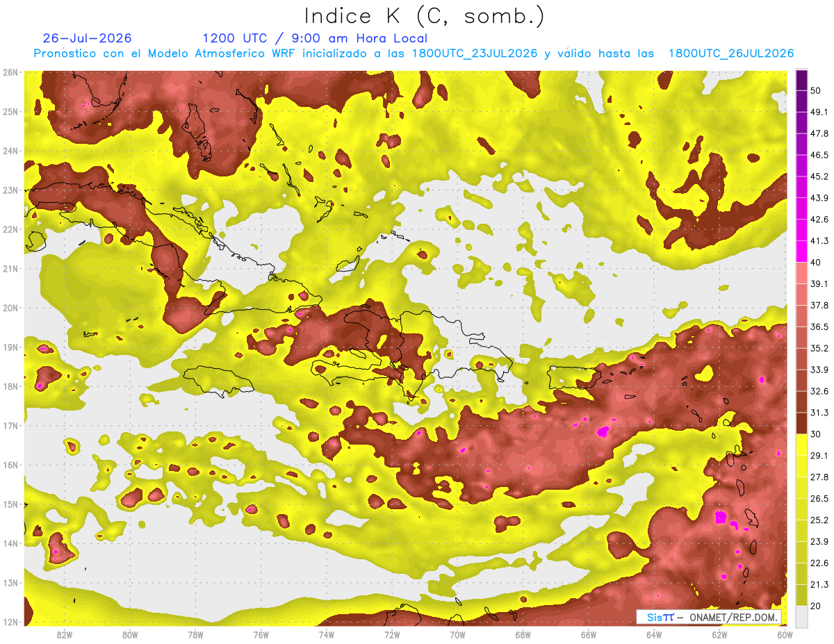
Task: Select the '15N' latitude label
Action: 10,504
